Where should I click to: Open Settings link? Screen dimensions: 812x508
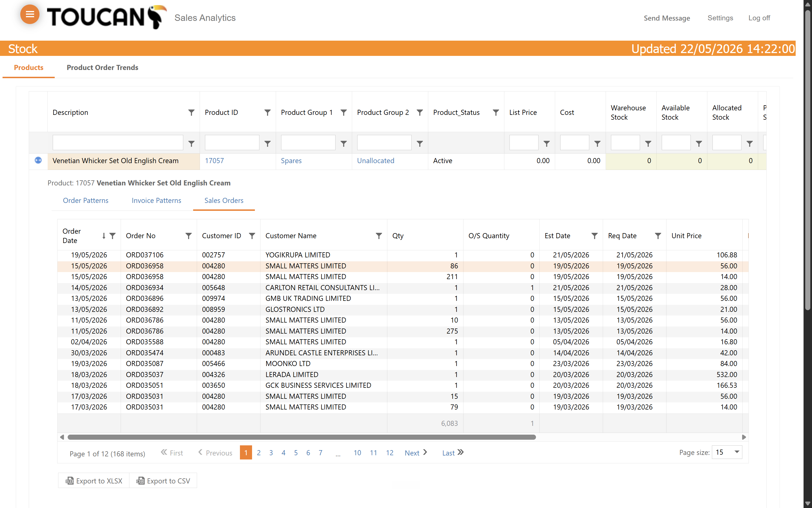pyautogui.click(x=720, y=18)
